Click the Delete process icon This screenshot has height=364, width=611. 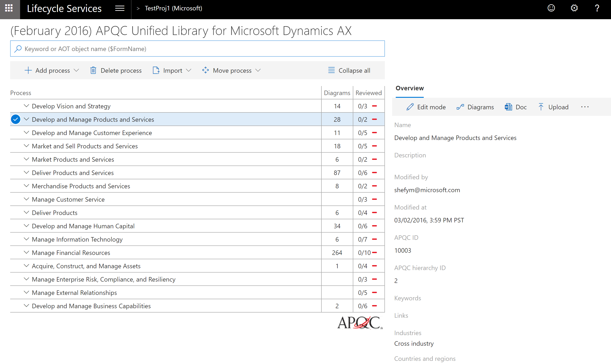(x=93, y=70)
